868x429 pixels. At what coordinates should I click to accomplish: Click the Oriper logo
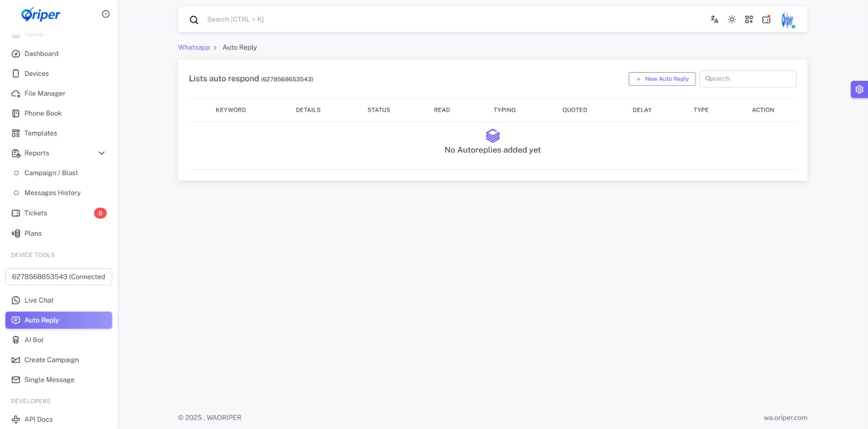pyautogui.click(x=41, y=14)
